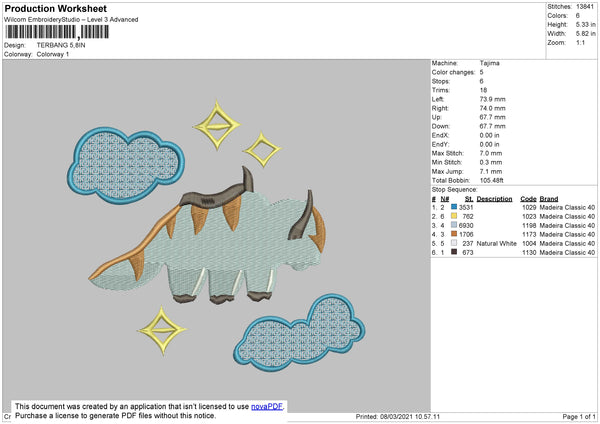Click the Trims value 18
This screenshot has width=600, height=424.
pos(483,90)
